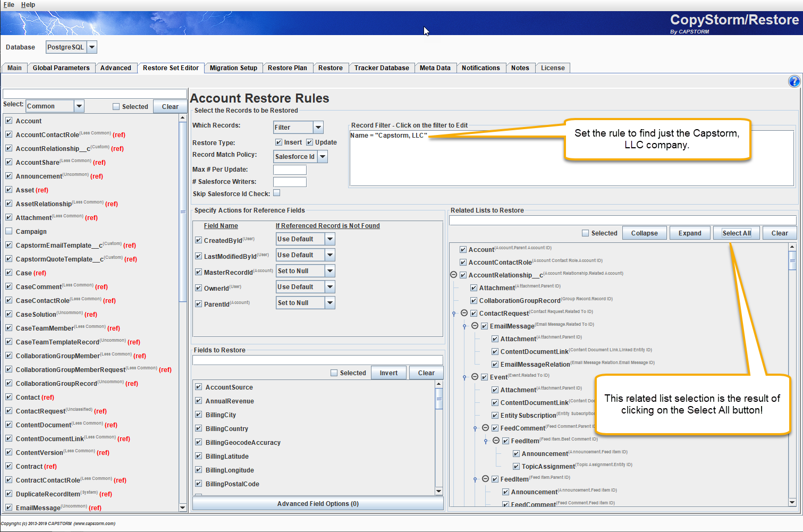Open the CreatedById action dropdown
Viewport: 803px width, 532px height.
pyautogui.click(x=330, y=239)
